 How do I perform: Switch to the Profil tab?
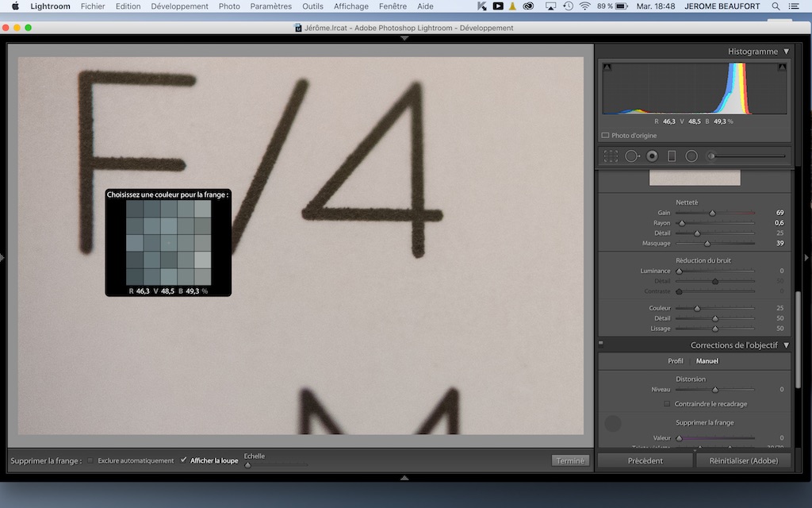[676, 361]
